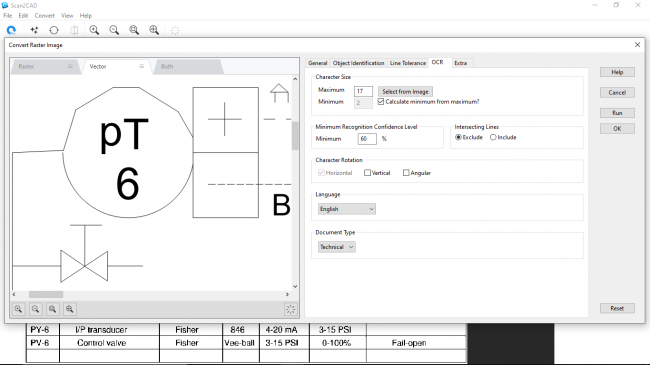
Task: Zoom in using the preview pane button
Action: pyautogui.click(x=18, y=309)
